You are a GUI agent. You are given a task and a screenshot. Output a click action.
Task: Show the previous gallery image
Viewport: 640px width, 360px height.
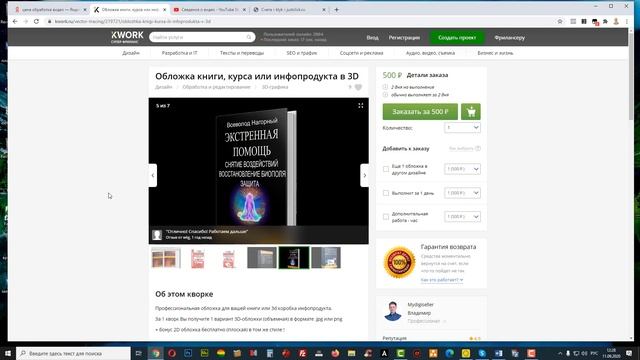(x=153, y=176)
